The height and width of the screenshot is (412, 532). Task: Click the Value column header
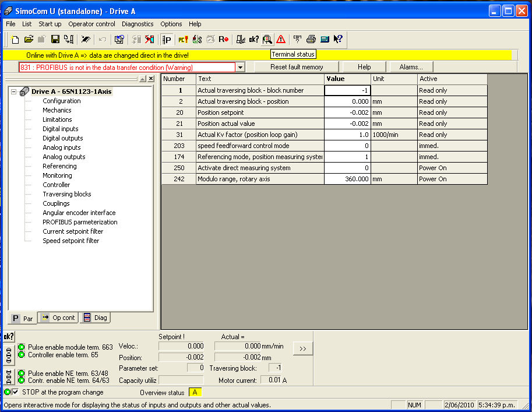click(x=347, y=79)
